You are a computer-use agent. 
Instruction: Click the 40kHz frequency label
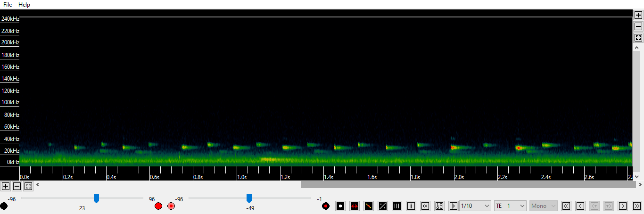click(11, 139)
